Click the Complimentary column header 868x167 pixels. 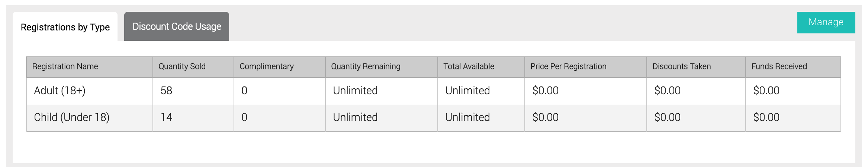pyautogui.click(x=267, y=66)
